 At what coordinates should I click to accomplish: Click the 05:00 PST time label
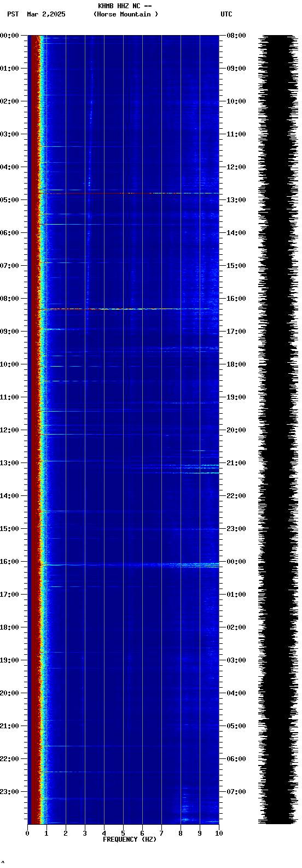[x=9, y=200]
